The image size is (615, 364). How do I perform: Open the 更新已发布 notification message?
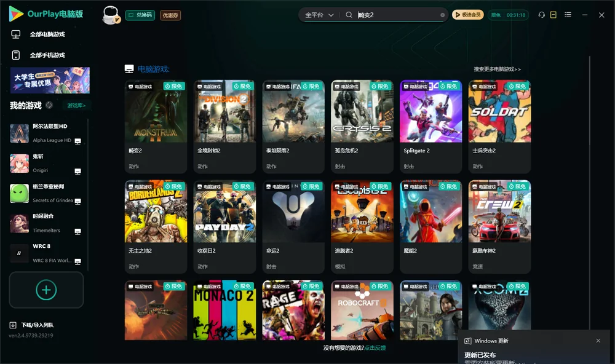tap(480, 355)
